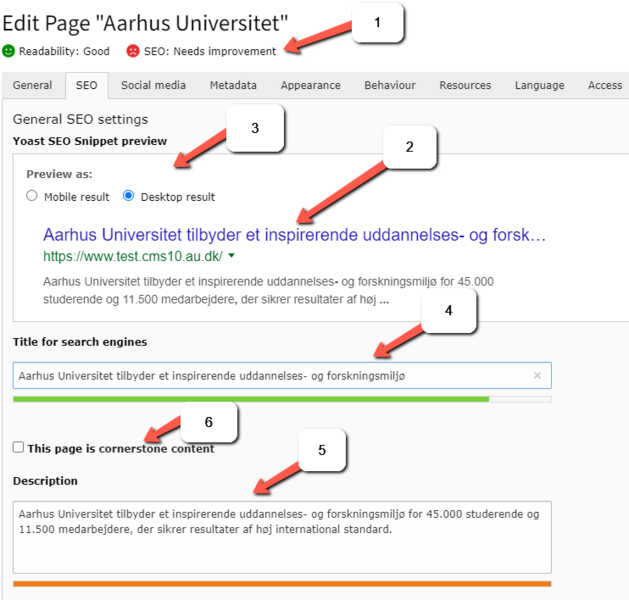The height and width of the screenshot is (600, 629).
Task: Switch to the SEO tab
Action: 87,85
